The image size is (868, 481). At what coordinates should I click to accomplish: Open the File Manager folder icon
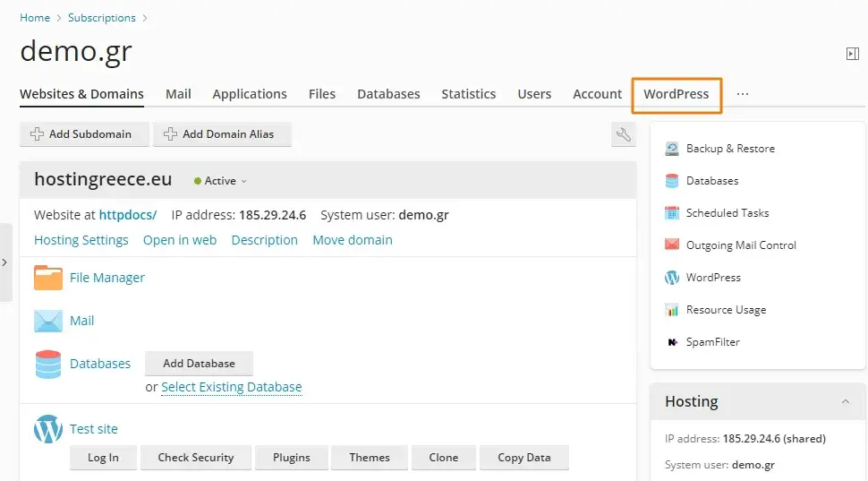click(x=48, y=278)
